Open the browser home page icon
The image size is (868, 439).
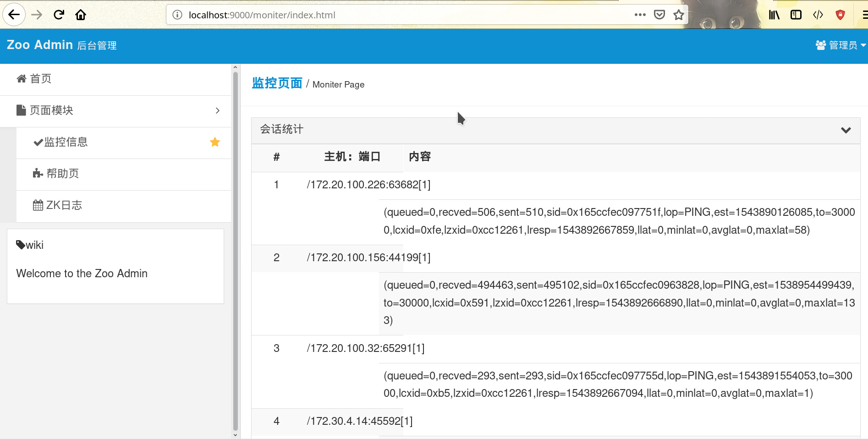81,15
